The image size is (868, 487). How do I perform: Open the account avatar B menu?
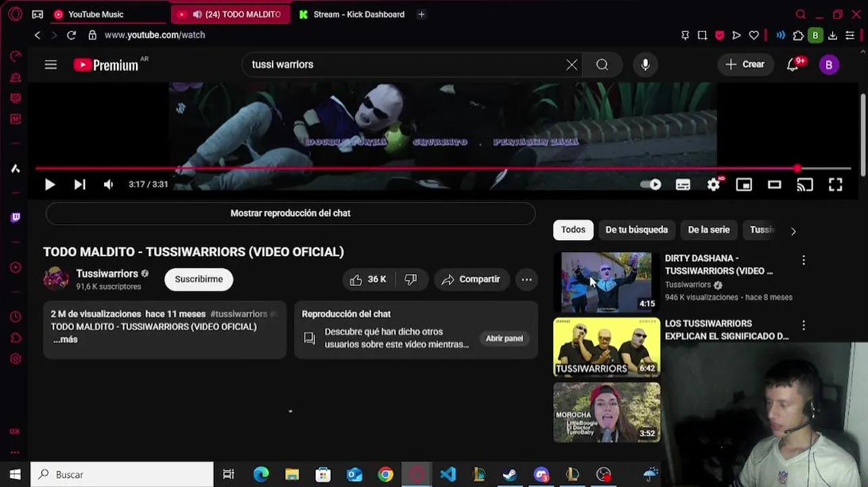pos(829,65)
